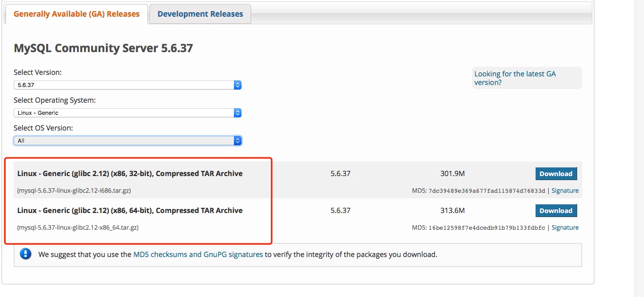Viewport: 644px width, 297px height.
Task: Select the 32-bit Compressed TAR Archive title
Action: [x=130, y=174]
